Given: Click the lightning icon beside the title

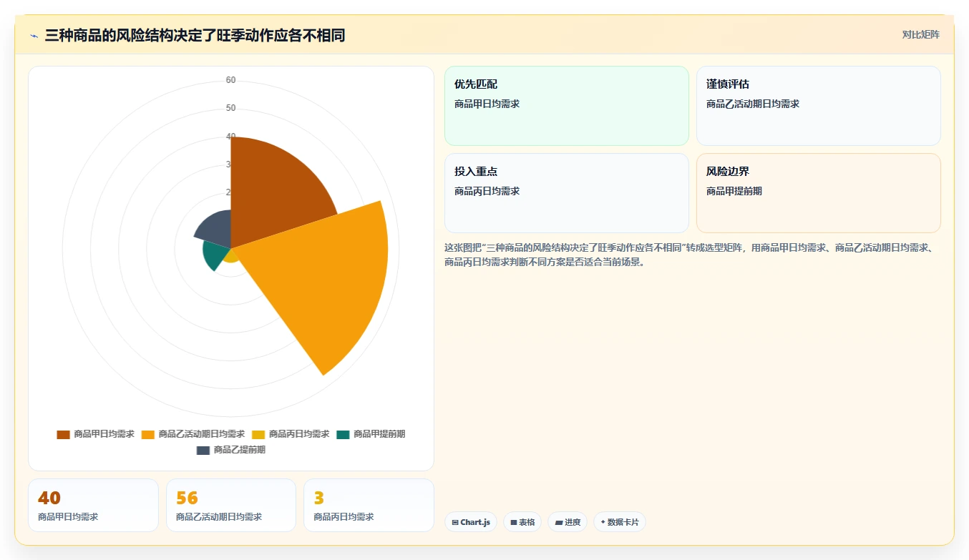Looking at the screenshot, I should click(x=34, y=36).
